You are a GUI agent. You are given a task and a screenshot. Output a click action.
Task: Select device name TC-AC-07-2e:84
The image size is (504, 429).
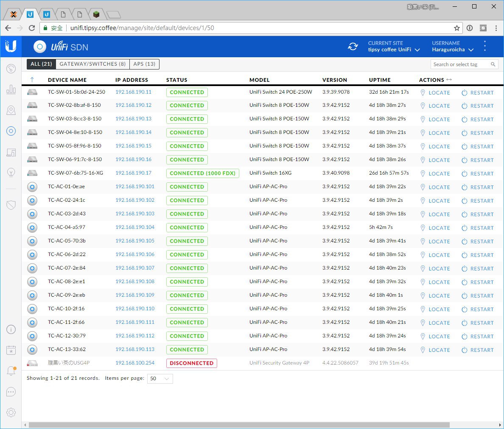[67, 268]
